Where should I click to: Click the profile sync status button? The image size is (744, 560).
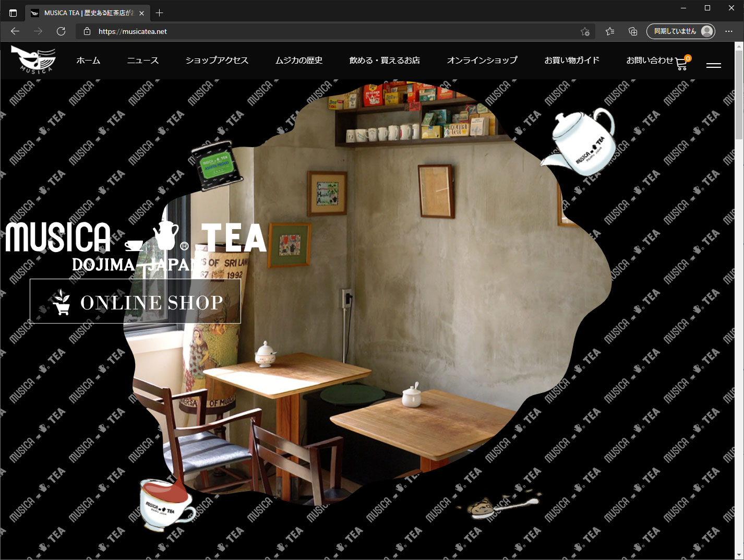680,31
